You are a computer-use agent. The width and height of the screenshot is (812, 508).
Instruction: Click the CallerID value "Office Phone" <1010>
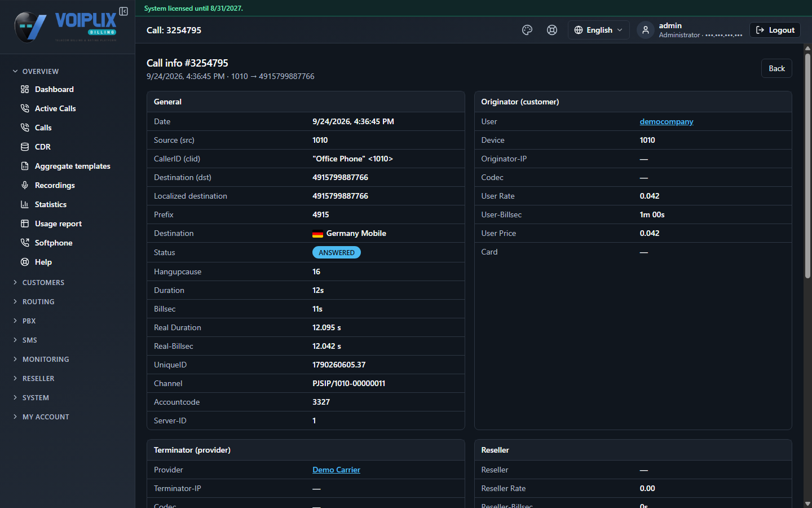pyautogui.click(x=352, y=159)
